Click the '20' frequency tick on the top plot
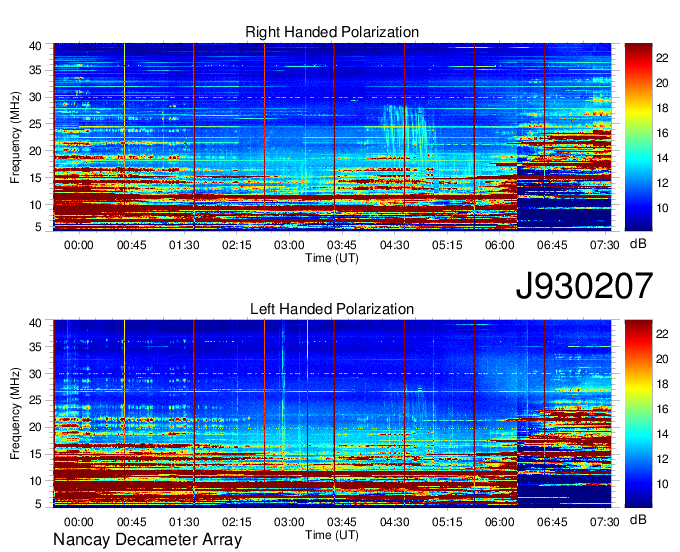Screen dimensions: 680x552 [x=35, y=151]
